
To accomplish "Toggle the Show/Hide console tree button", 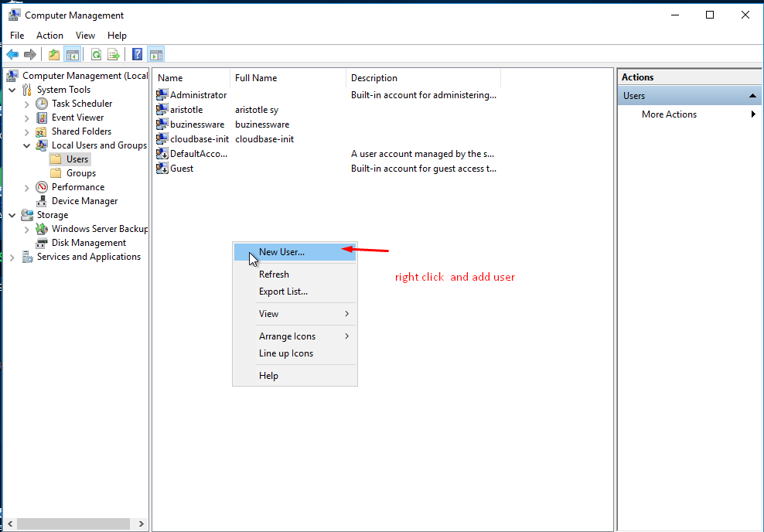I will click(x=72, y=54).
